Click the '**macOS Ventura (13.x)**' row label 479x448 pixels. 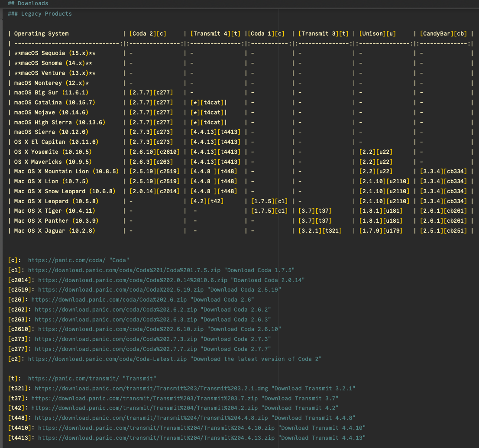pos(55,73)
